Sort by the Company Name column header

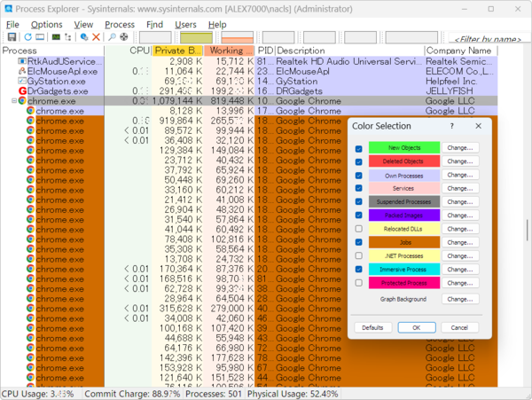(459, 51)
